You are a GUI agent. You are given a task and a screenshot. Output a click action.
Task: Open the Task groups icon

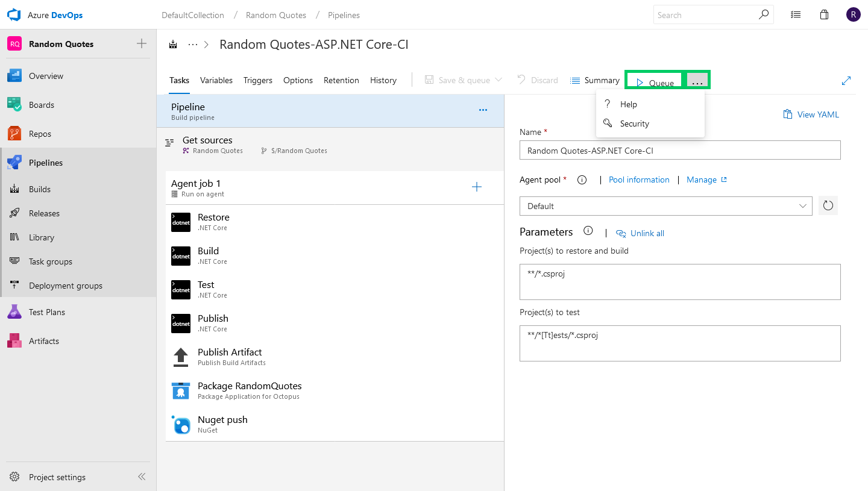tap(15, 261)
